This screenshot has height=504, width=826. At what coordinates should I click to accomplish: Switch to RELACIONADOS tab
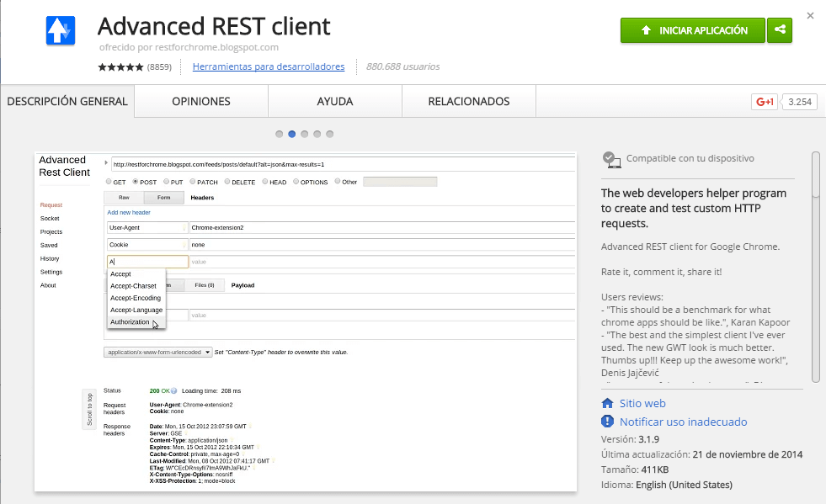point(469,101)
